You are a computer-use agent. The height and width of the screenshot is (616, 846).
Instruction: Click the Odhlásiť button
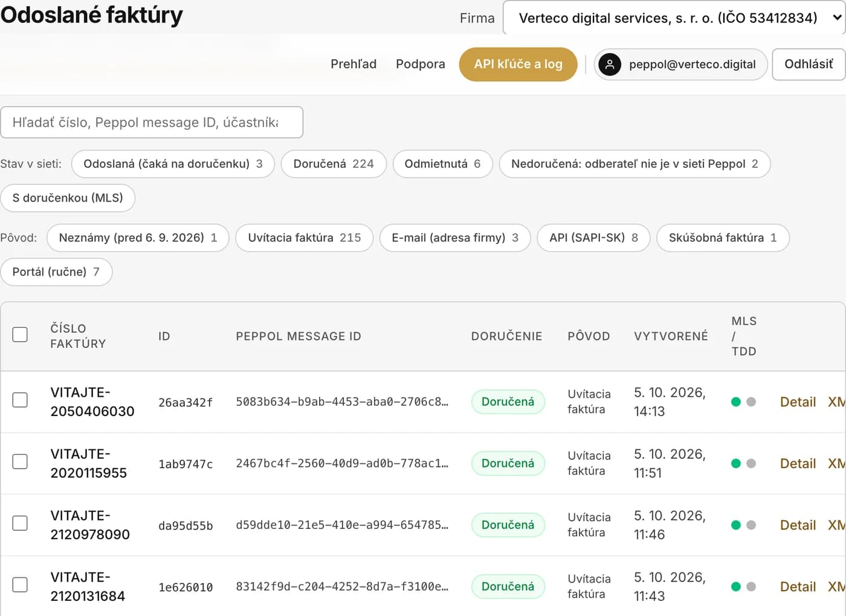(x=809, y=64)
